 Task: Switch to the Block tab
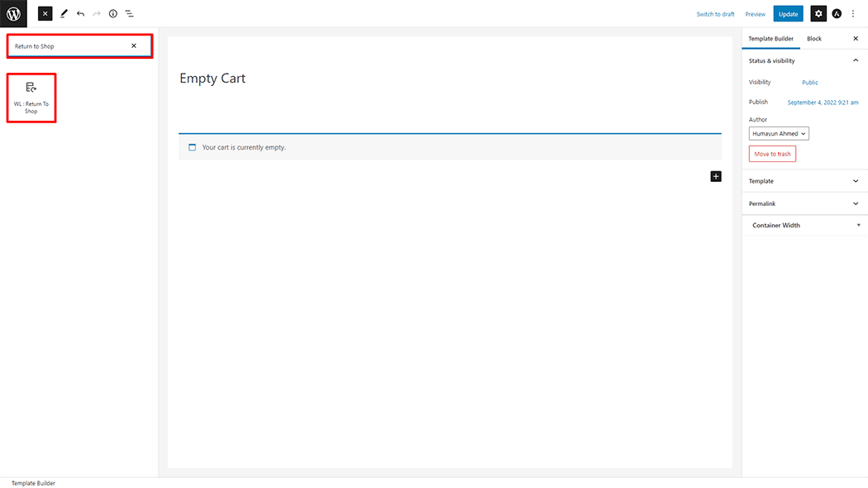coord(814,39)
